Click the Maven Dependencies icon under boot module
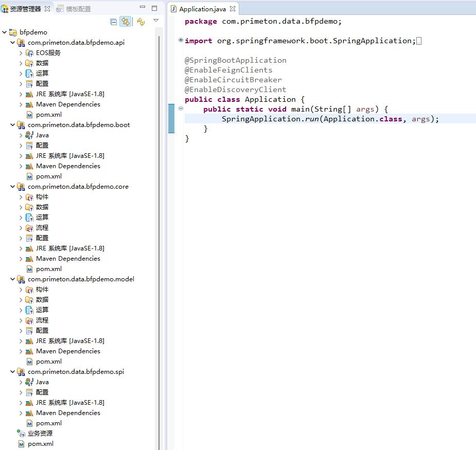The image size is (476, 450). 29,166
